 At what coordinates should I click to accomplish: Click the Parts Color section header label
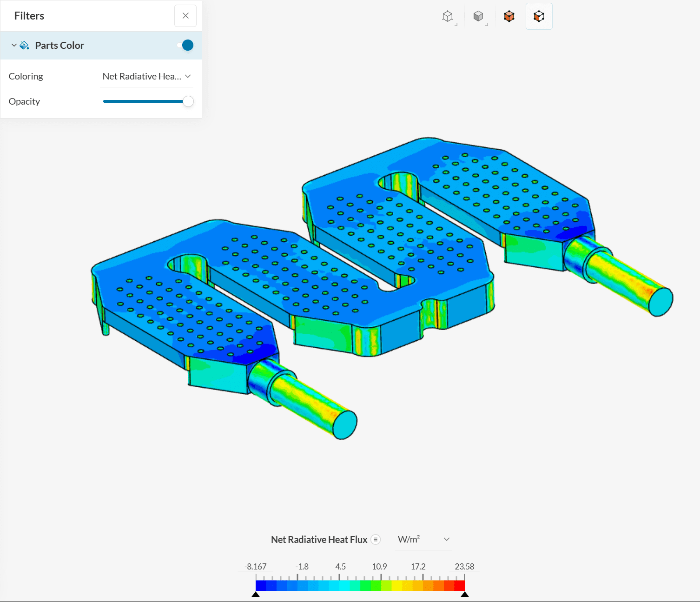(x=59, y=46)
